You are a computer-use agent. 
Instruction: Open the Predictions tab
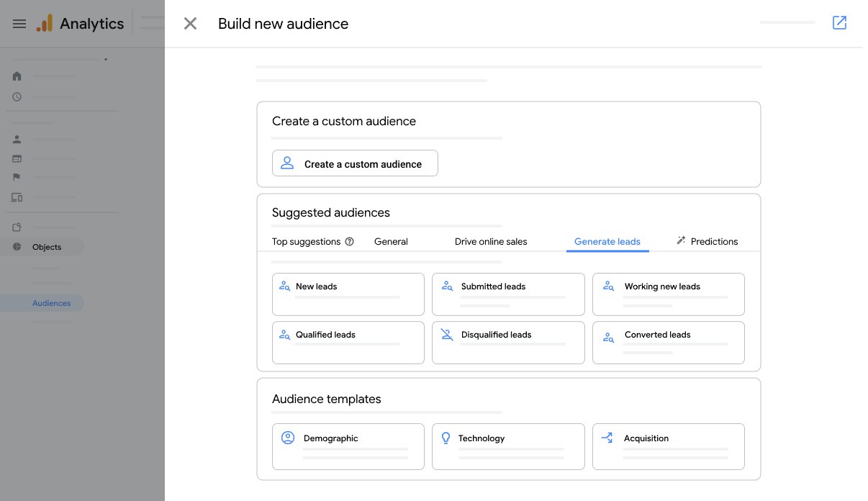tap(707, 242)
